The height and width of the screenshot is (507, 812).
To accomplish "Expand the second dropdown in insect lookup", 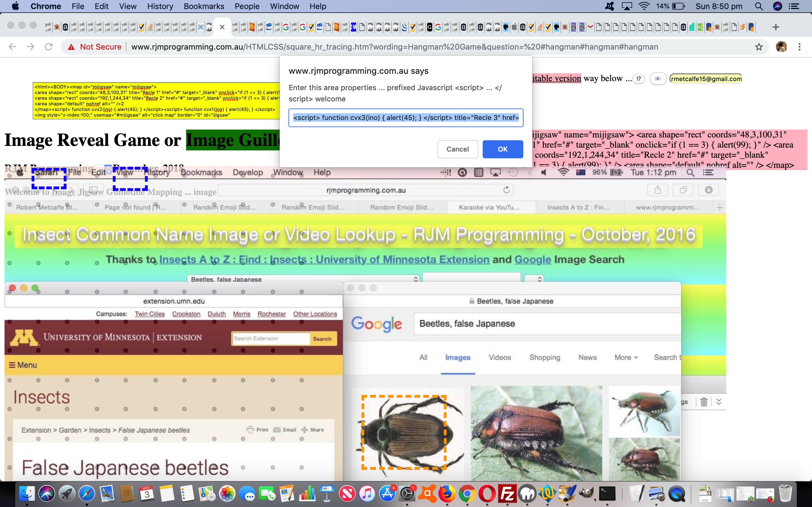I will tap(539, 279).
